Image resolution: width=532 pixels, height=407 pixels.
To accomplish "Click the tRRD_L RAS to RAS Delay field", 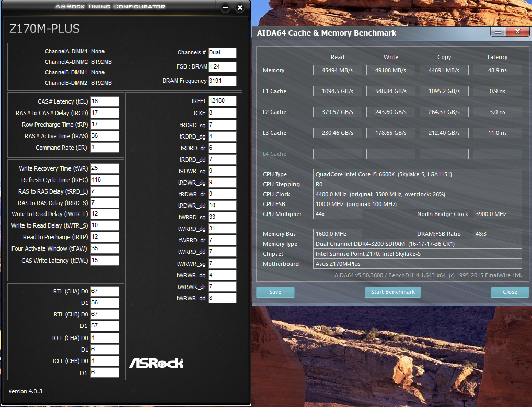I will pos(105,191).
